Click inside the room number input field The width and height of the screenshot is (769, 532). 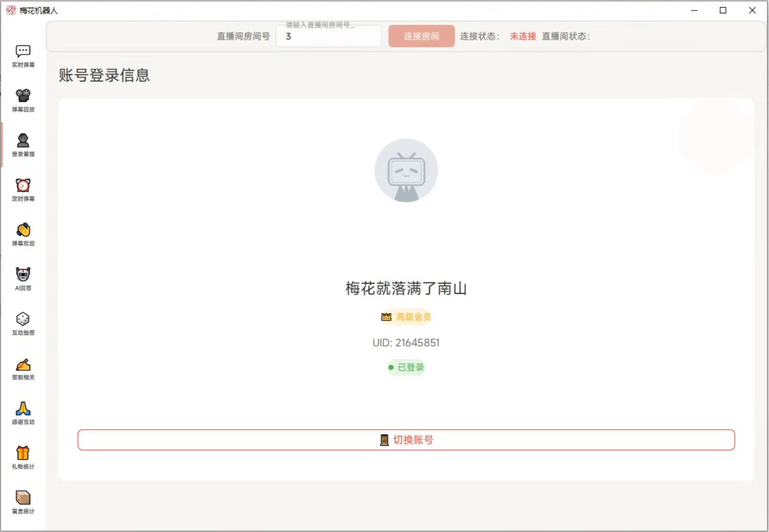(x=328, y=36)
